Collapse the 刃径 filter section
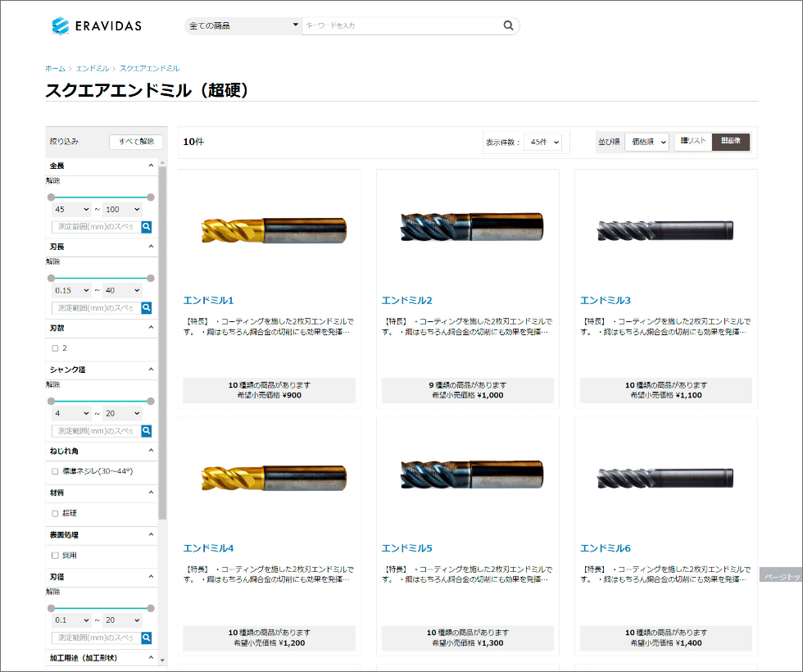This screenshot has width=803, height=672. (151, 576)
